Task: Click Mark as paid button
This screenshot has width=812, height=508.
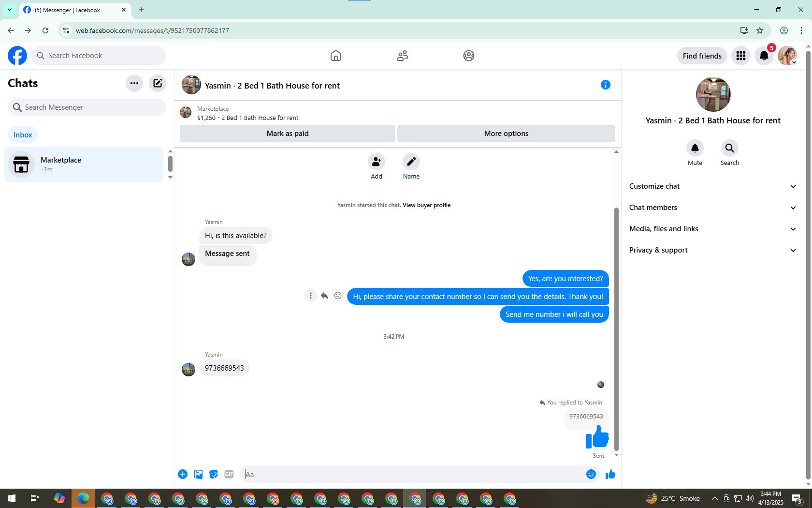Action: pyautogui.click(x=288, y=134)
